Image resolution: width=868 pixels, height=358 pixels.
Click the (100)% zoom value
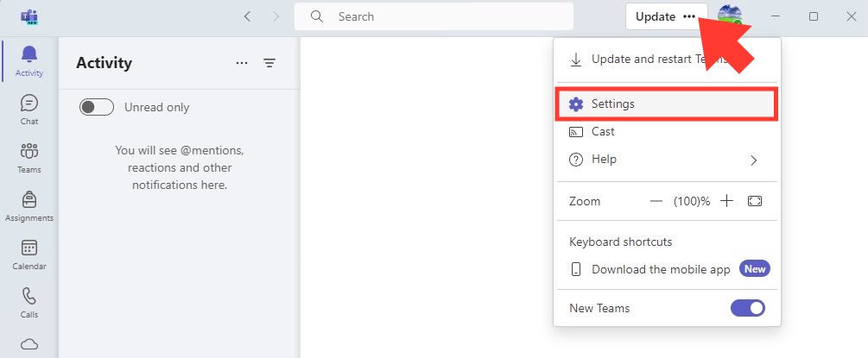692,201
